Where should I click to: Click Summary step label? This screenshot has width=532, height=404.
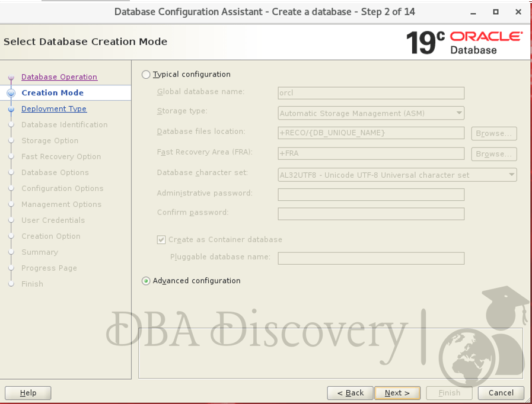click(40, 252)
